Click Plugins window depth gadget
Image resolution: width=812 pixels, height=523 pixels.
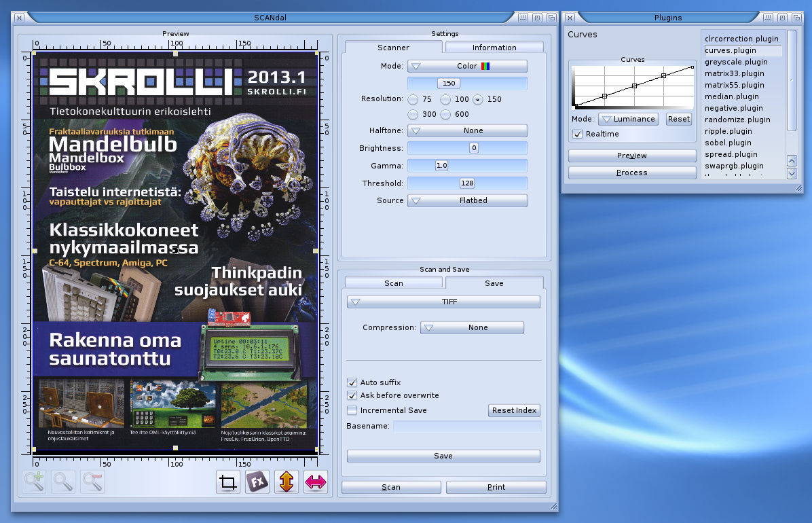[796, 18]
